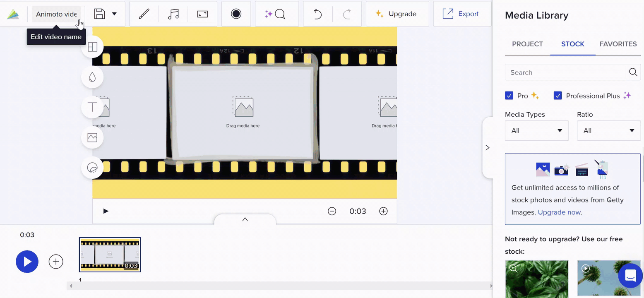Disable the Professional Plus filter
The width and height of the screenshot is (644, 298).
click(558, 95)
